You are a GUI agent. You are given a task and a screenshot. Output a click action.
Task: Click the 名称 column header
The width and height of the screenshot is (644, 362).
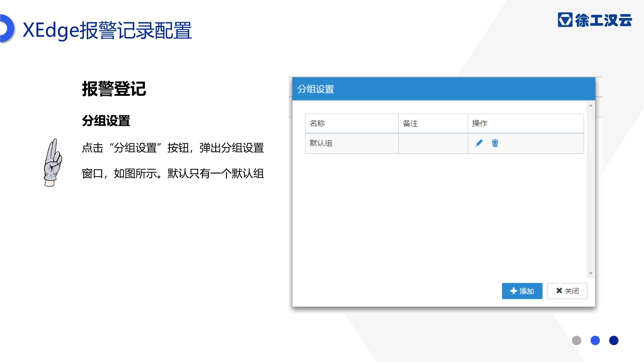click(x=352, y=123)
